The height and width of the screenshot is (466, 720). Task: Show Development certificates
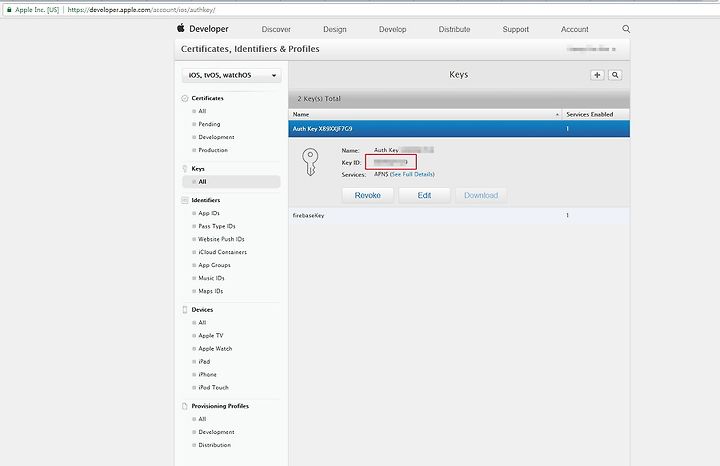[216, 137]
